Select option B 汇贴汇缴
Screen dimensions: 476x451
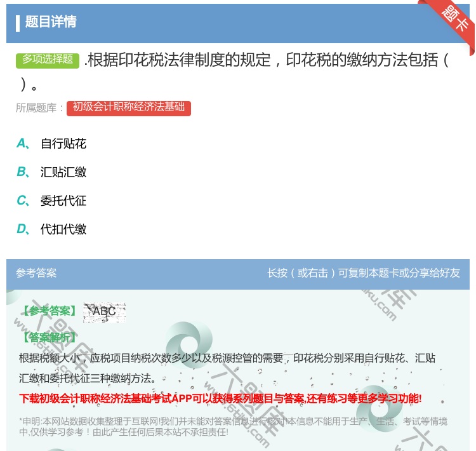pyautogui.click(x=51, y=172)
